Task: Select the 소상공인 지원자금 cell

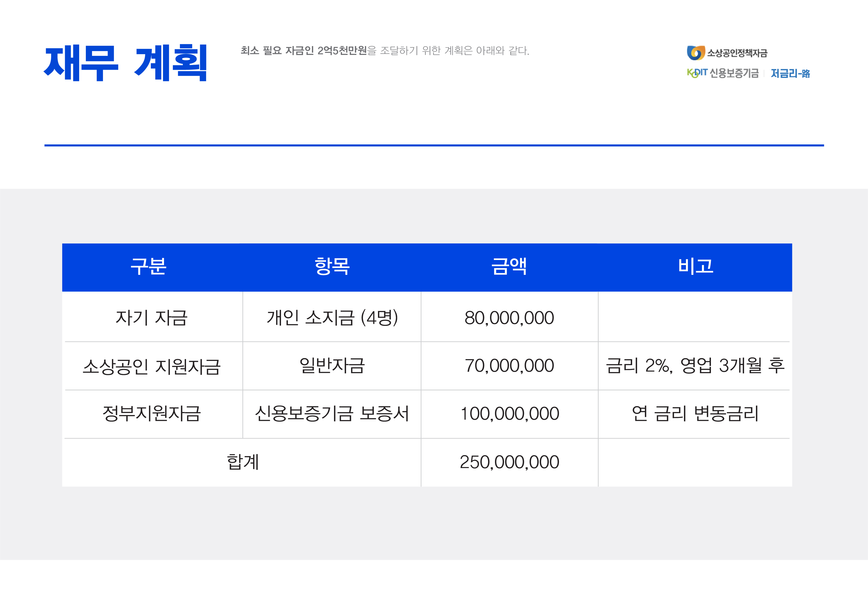Action: 152,366
